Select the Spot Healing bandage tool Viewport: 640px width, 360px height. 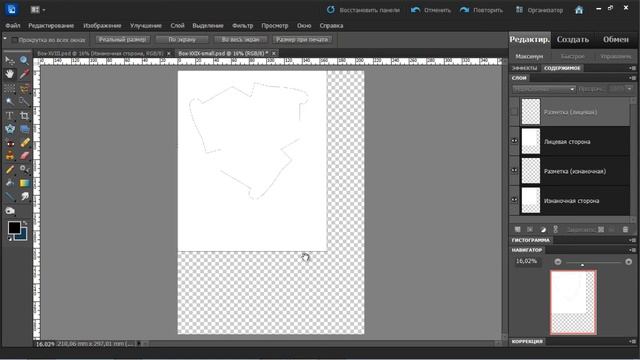pos(24,143)
